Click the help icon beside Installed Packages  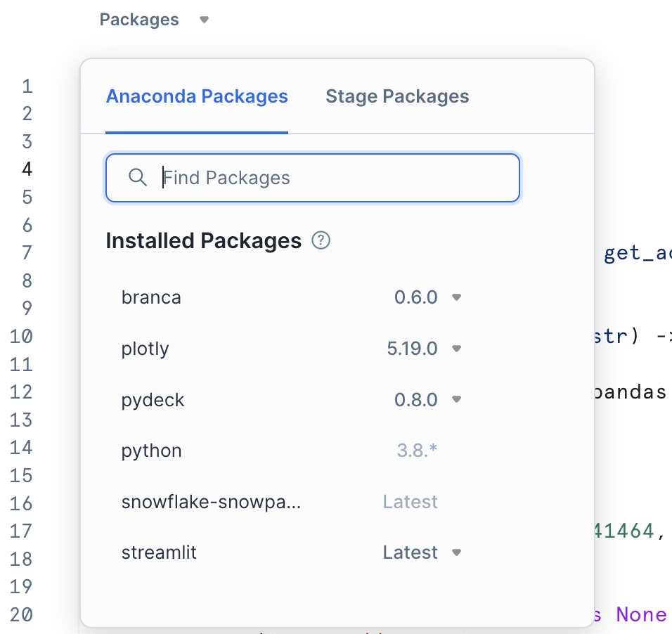pos(321,241)
